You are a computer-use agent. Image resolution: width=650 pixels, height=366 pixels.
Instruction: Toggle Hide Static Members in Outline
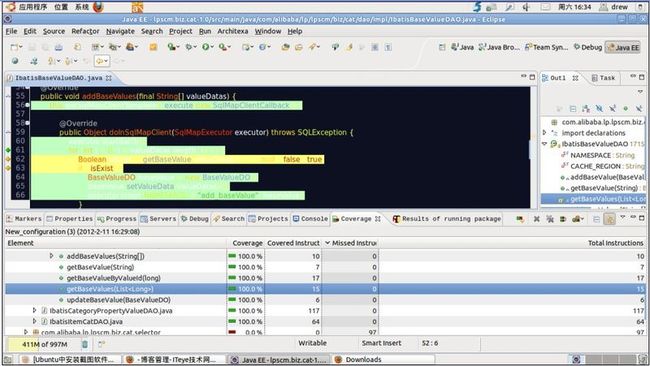tap(612, 109)
